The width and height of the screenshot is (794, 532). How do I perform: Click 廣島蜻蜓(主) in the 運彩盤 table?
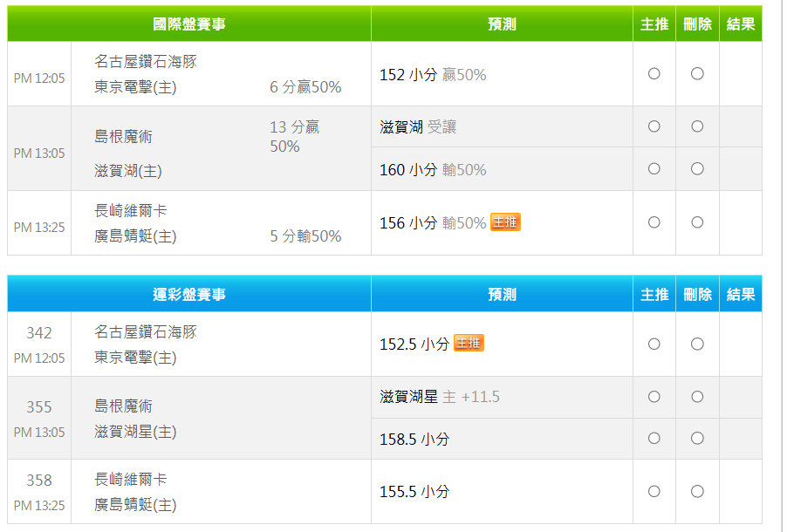tap(135, 505)
